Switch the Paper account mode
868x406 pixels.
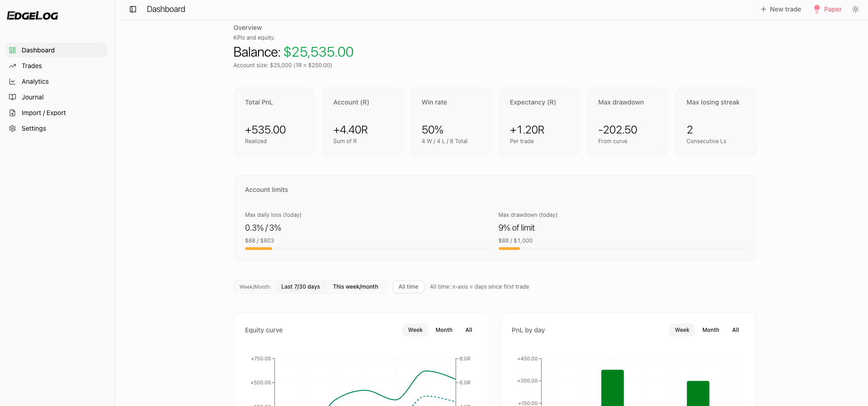(828, 9)
